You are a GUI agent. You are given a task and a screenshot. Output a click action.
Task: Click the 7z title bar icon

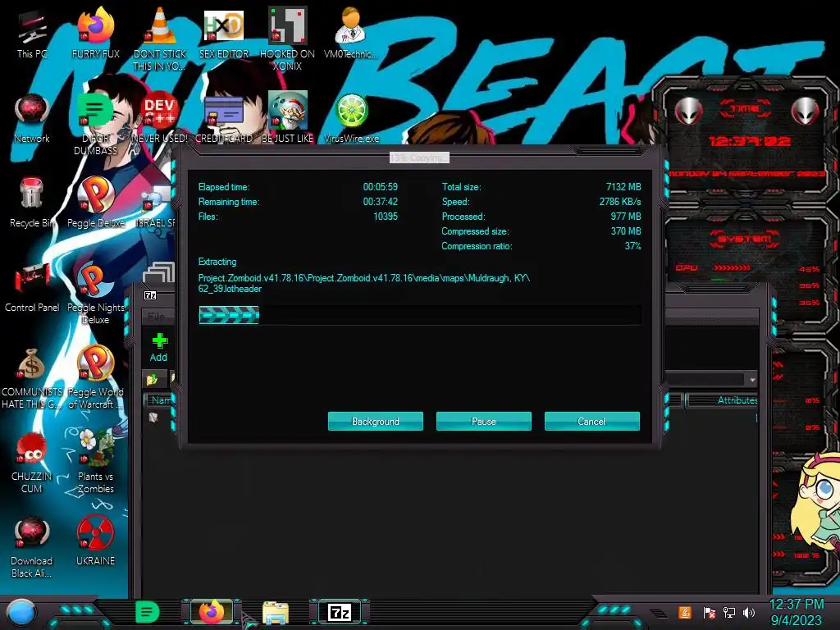coord(151,295)
